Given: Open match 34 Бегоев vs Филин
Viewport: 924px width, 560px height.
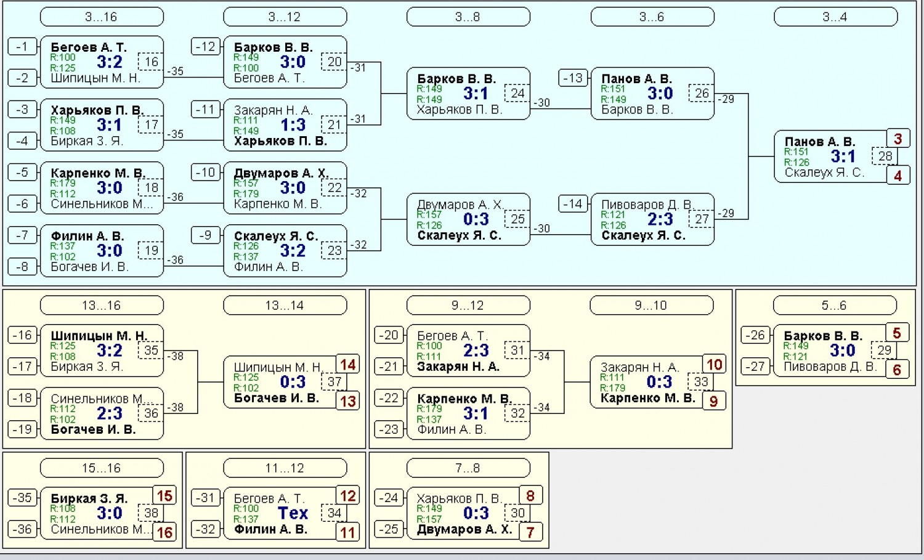Looking at the screenshot, I should point(285,513).
